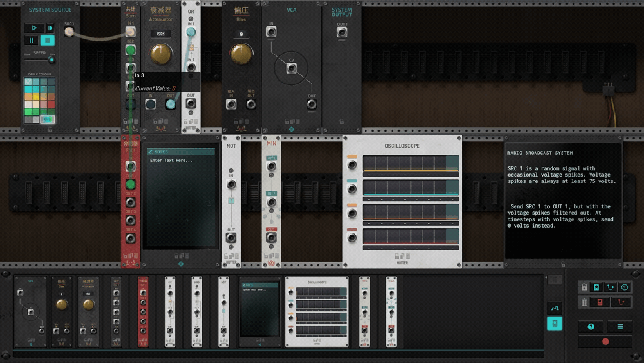Click the Attenuator 0% value display
The height and width of the screenshot is (363, 644).
pos(160,34)
